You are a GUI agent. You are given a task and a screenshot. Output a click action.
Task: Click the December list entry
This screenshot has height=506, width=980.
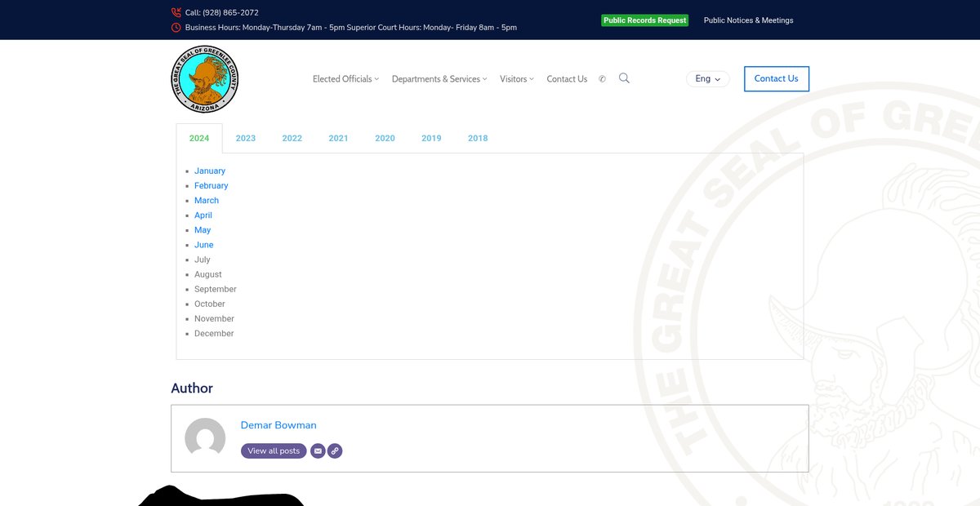pyautogui.click(x=214, y=333)
